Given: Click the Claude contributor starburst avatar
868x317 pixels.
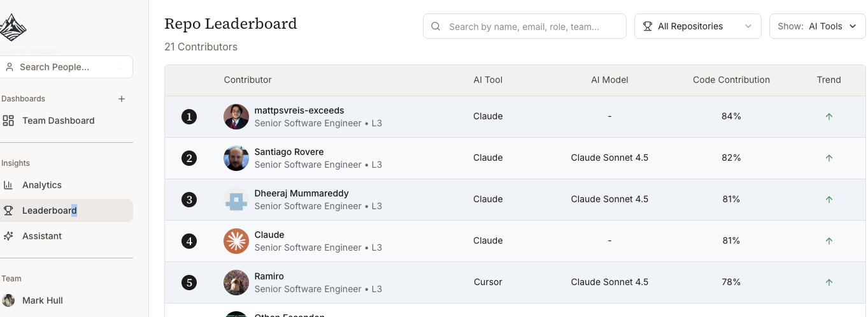Looking at the screenshot, I should [236, 241].
